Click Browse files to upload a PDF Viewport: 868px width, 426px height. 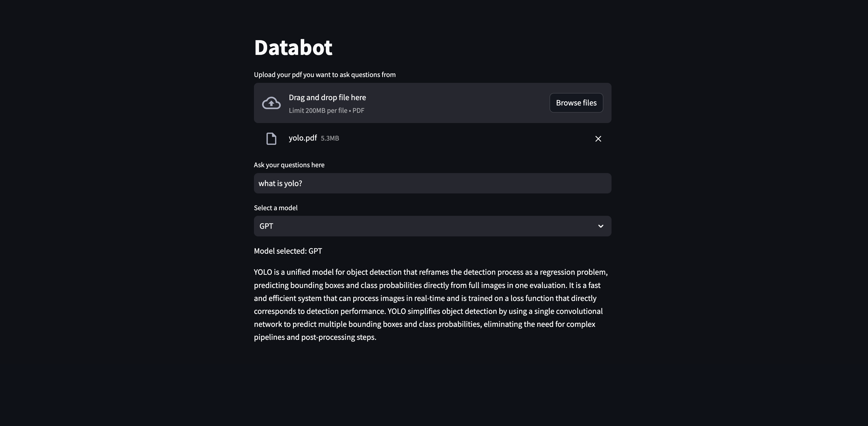(x=576, y=102)
